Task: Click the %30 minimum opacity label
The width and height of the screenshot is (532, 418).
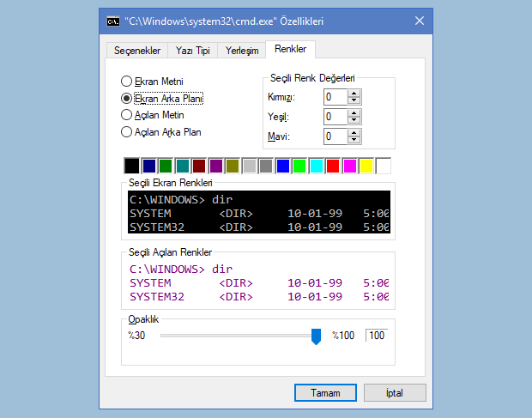Action: tap(136, 336)
